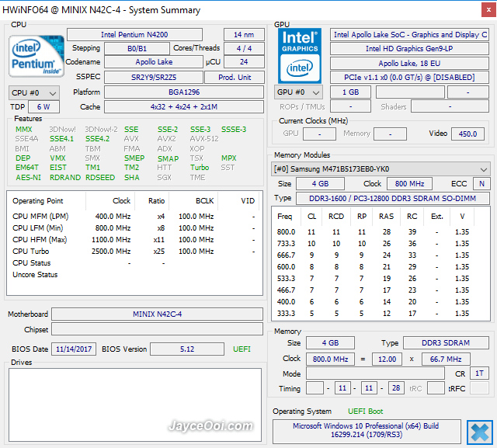Click the Intel Apollo Lake SoC GPU name field
The height and width of the screenshot is (448, 497).
[x=409, y=34]
